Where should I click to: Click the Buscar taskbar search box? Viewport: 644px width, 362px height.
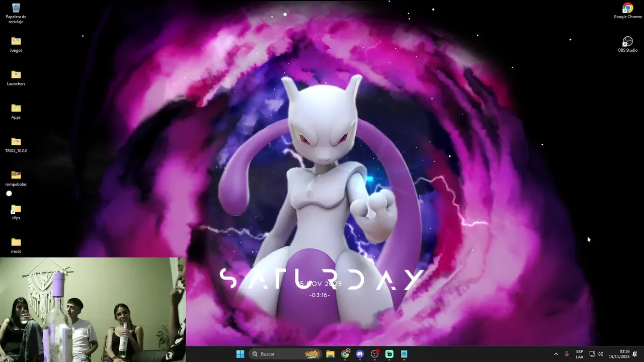point(286,354)
